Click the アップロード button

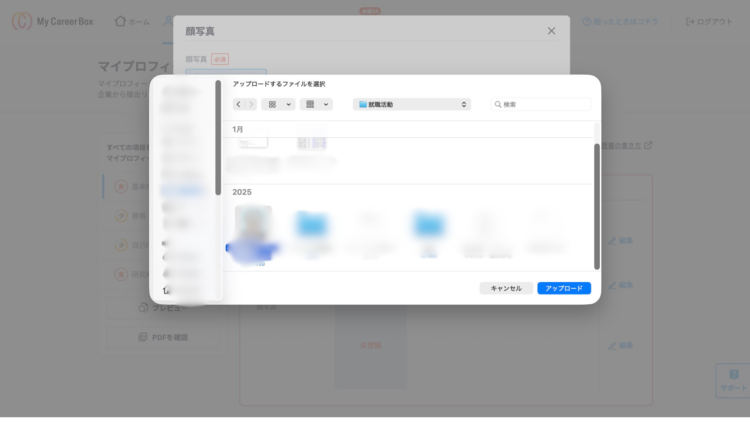(564, 288)
